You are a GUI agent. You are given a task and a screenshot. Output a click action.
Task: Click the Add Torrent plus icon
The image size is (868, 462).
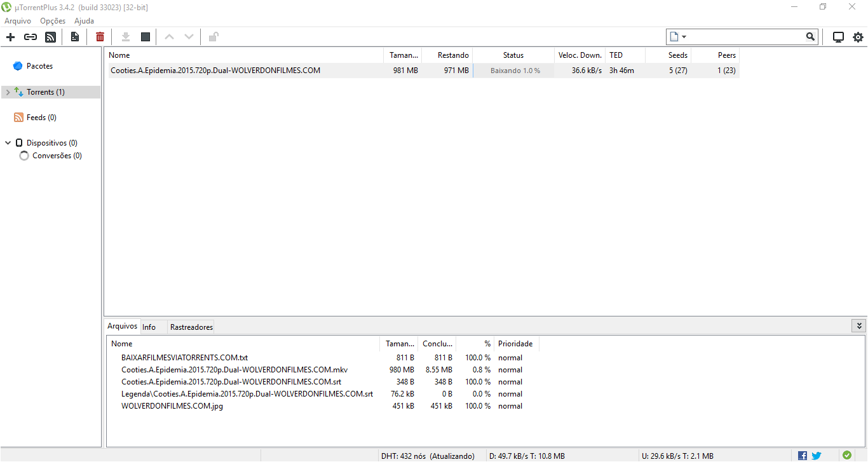click(10, 37)
